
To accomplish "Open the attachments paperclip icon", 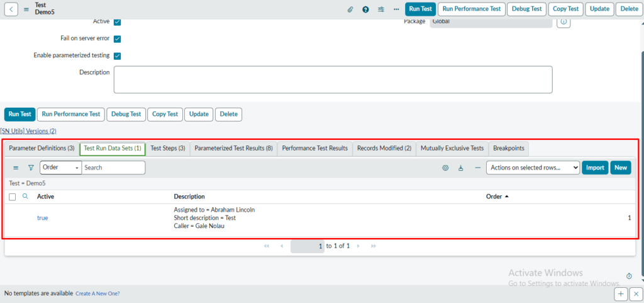I will click(x=350, y=9).
